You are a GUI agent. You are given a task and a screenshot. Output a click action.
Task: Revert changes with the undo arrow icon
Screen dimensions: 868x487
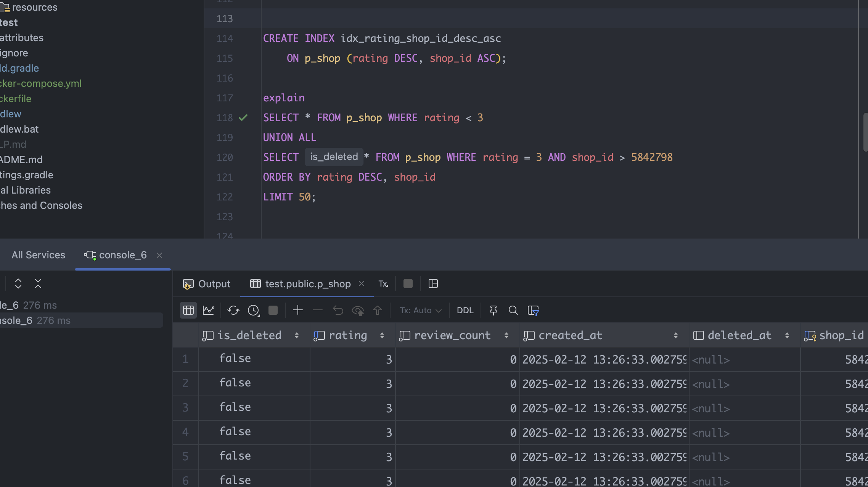pyautogui.click(x=338, y=310)
